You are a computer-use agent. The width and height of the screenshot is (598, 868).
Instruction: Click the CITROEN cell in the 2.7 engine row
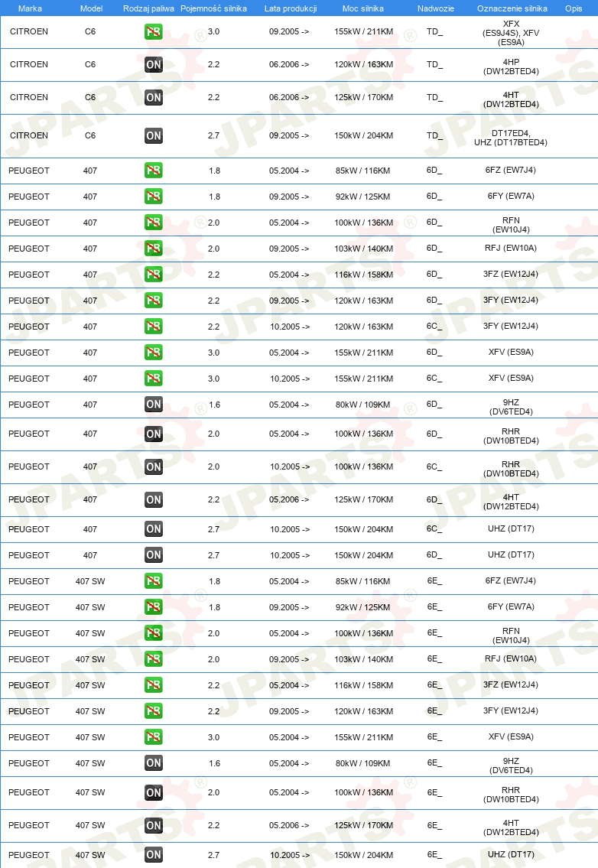29,135
